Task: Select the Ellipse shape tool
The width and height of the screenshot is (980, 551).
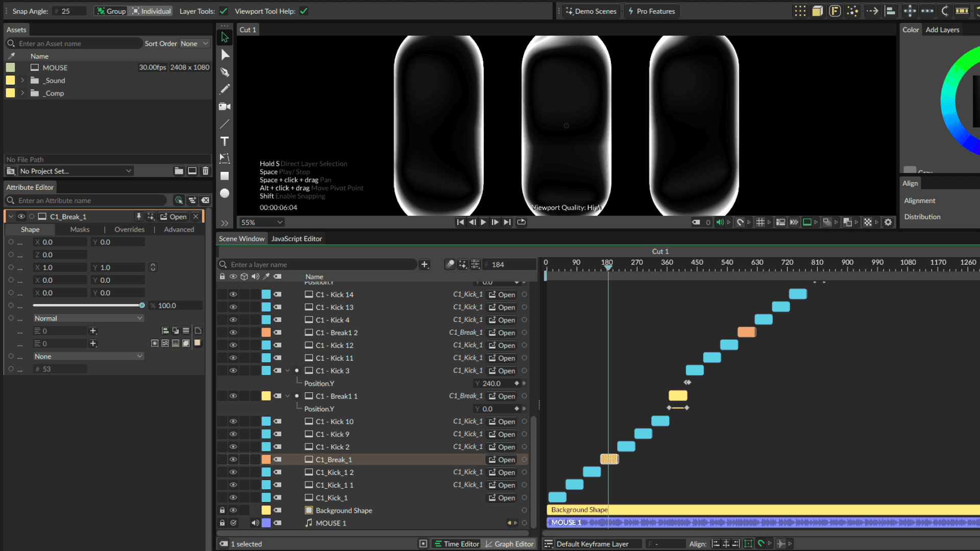Action: pyautogui.click(x=225, y=193)
